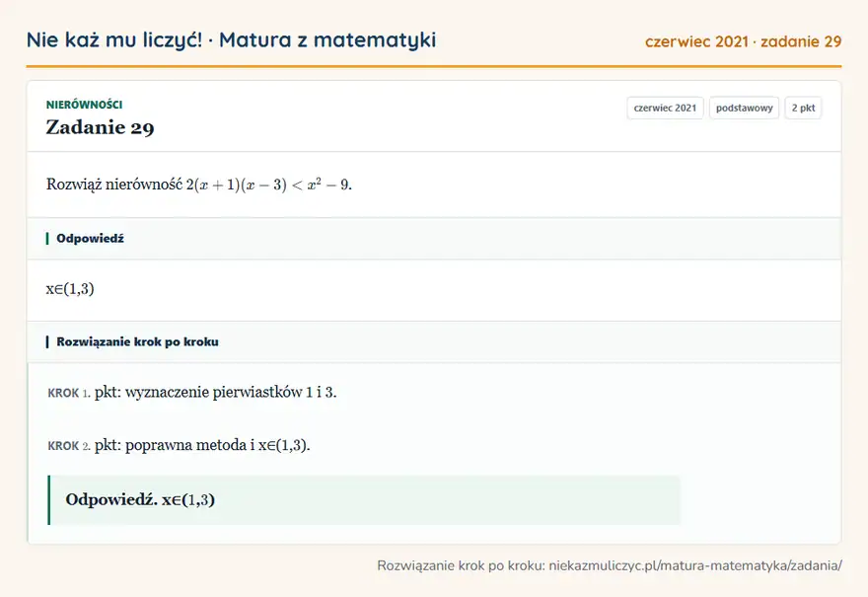
Task: Click the 'Nie każ mu liczyć! · Matura z matematyki' title
Action: (x=232, y=39)
